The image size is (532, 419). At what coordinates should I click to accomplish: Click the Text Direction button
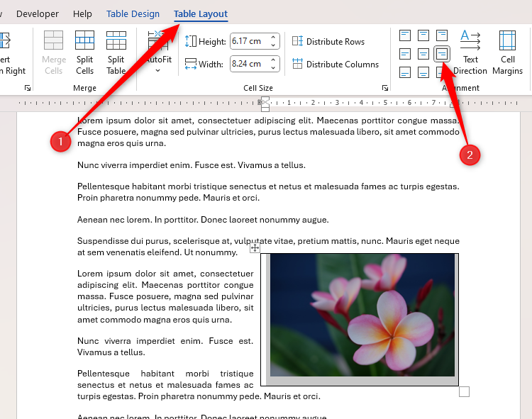click(x=470, y=52)
